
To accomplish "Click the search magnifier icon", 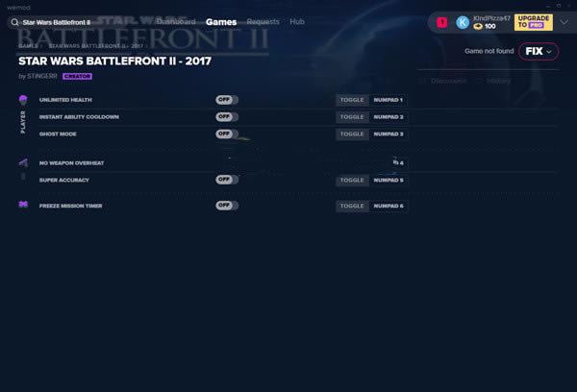I will [x=13, y=21].
